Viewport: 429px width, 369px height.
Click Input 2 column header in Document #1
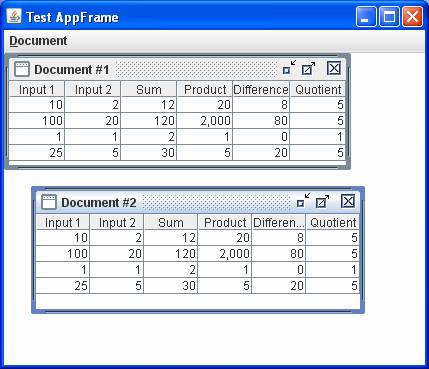93,89
